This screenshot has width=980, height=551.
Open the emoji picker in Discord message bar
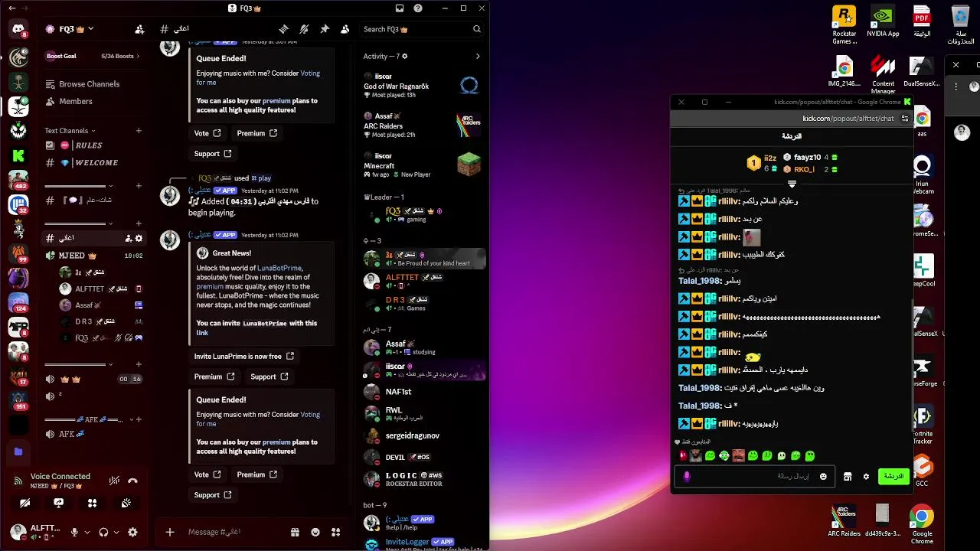[315, 532]
